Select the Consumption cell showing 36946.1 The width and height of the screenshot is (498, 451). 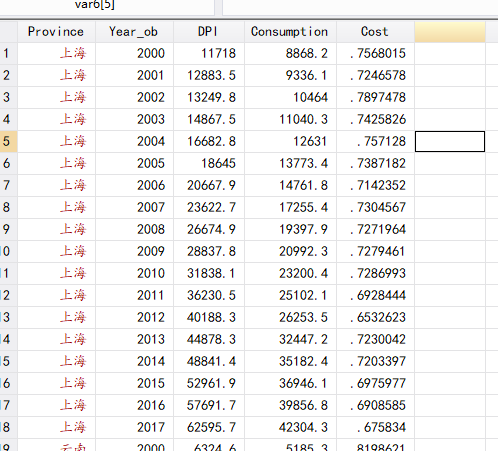290,383
